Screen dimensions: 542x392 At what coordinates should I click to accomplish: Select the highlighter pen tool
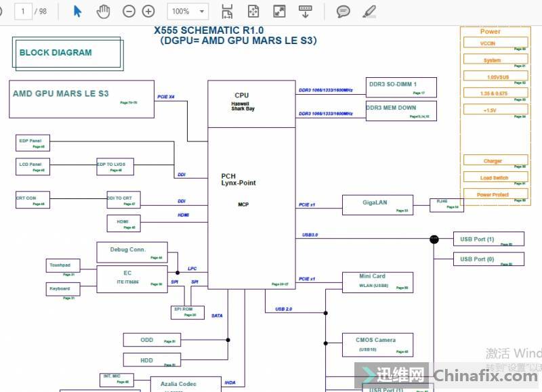pos(369,12)
